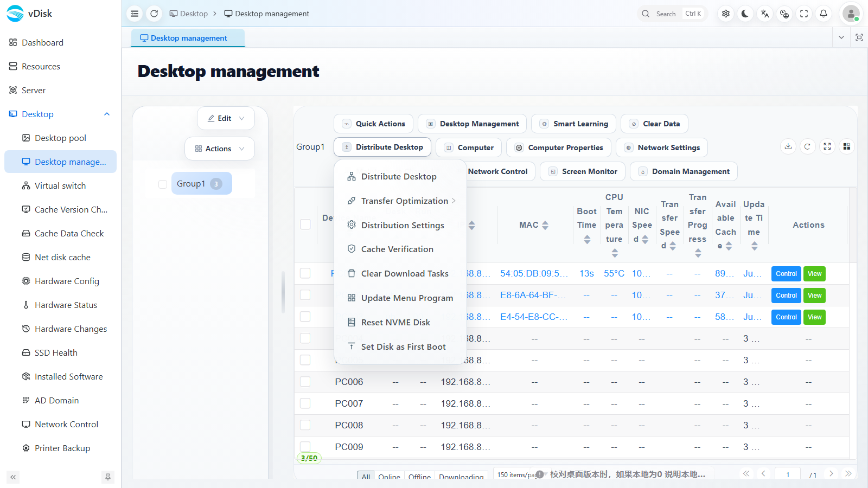Expand table to fullscreen icon

(x=827, y=146)
